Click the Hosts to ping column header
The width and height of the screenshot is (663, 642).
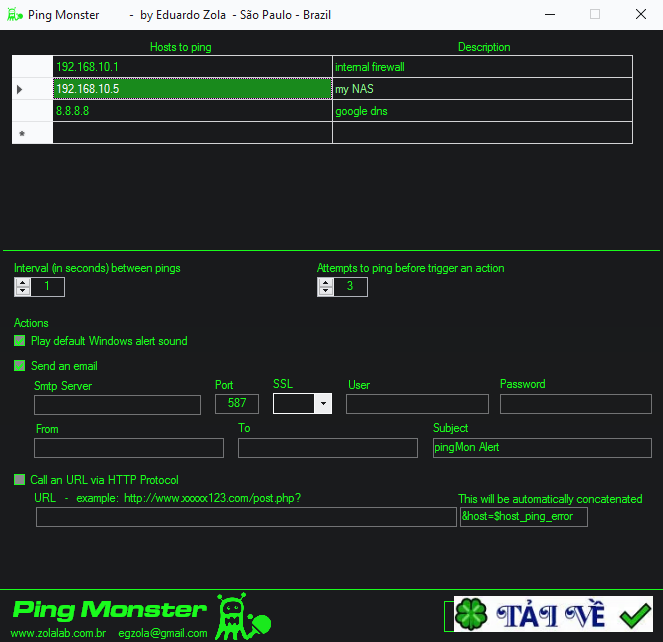point(181,47)
